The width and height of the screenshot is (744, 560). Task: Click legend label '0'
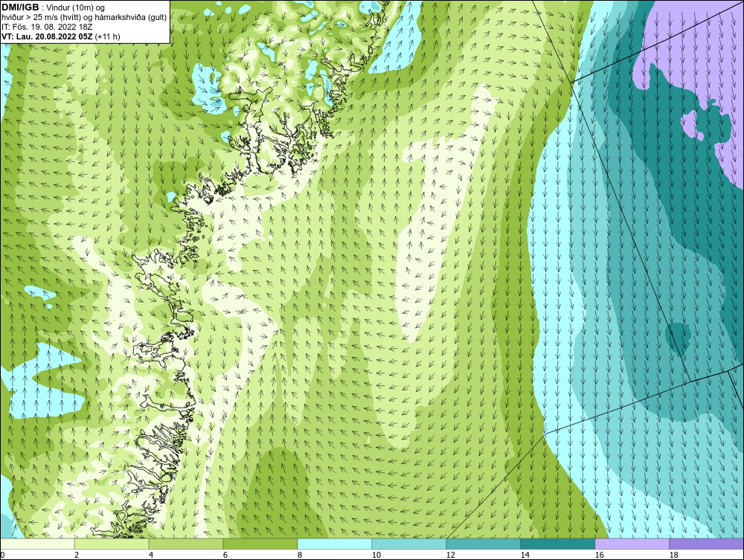(x=2, y=555)
